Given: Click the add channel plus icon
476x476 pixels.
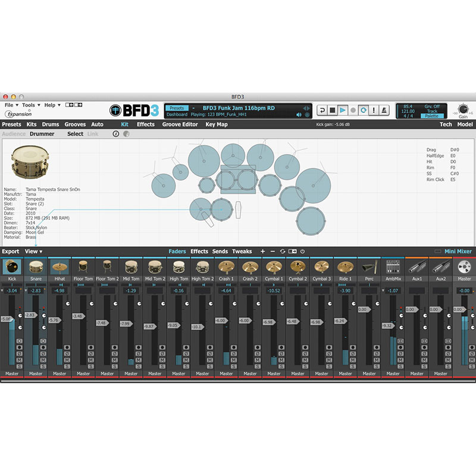Looking at the screenshot, I should point(263,252).
